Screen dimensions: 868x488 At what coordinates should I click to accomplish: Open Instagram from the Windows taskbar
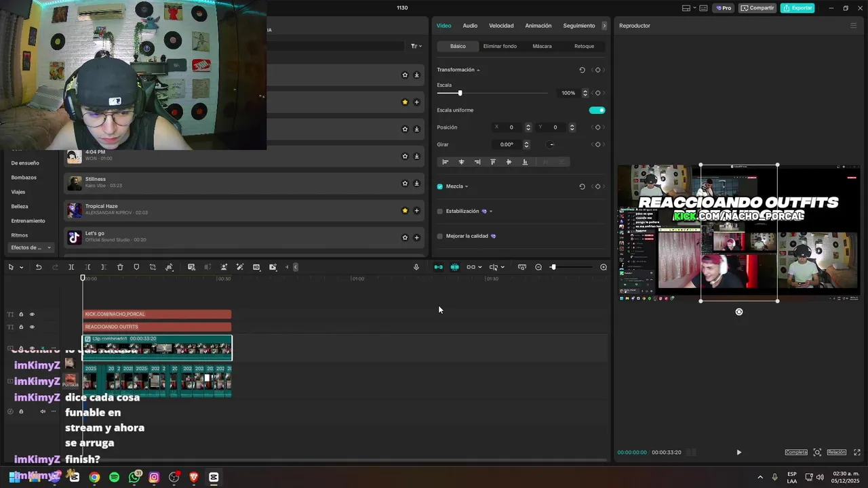[154, 477]
